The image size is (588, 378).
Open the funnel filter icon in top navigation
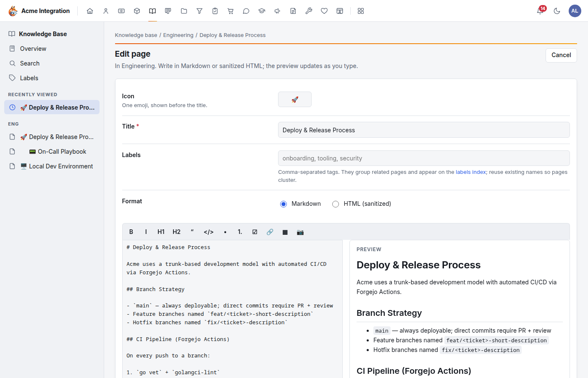pos(199,11)
